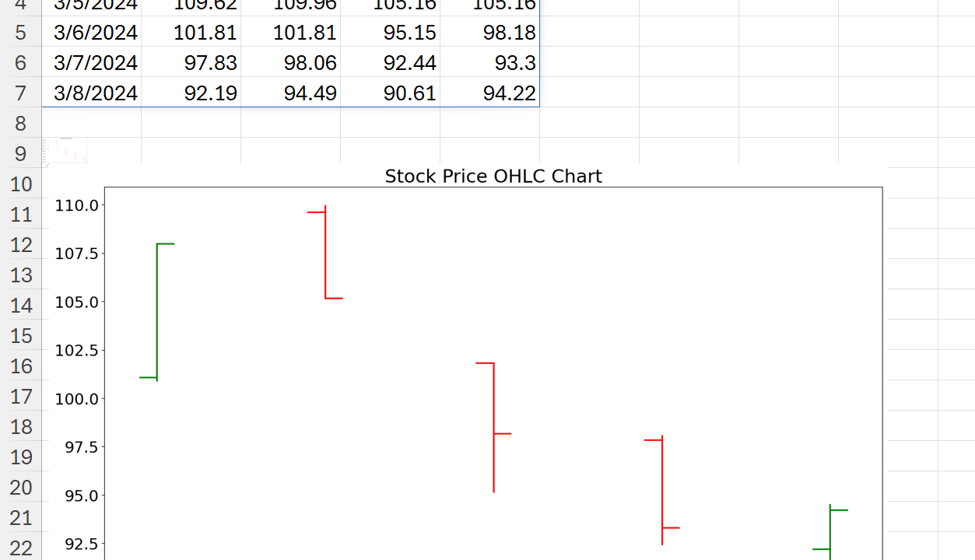Viewport: 975px width, 560px height.
Task: Click the small thumbnail image in row 9
Action: point(65,150)
